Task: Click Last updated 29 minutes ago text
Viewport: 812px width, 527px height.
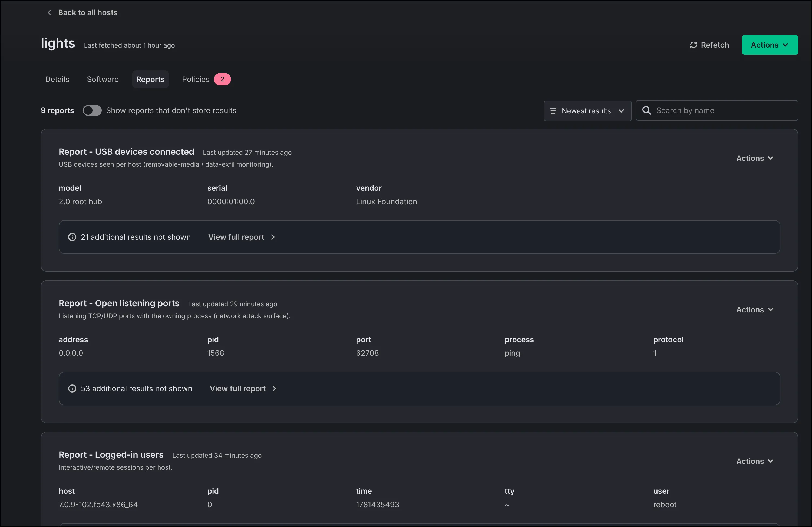Action: [x=232, y=304]
